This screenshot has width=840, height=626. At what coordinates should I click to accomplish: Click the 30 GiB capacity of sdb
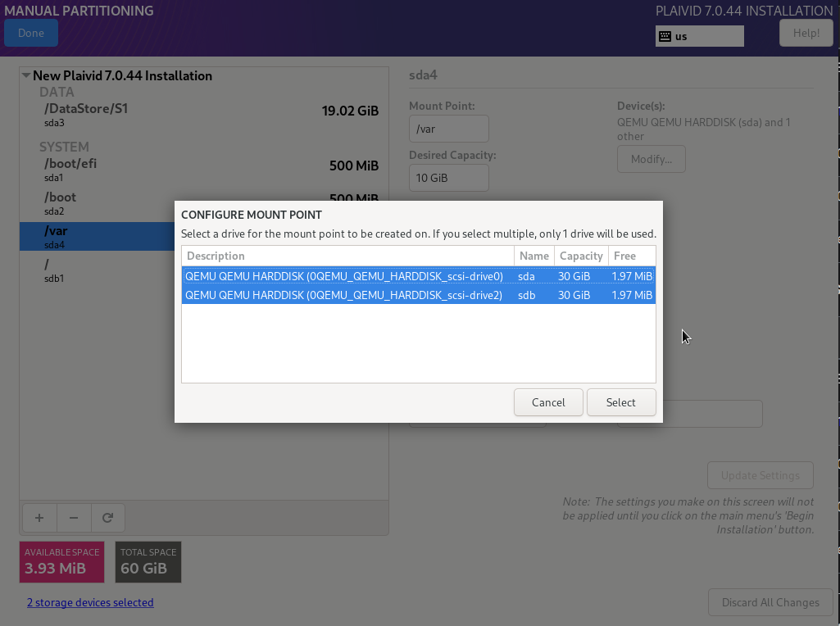[x=574, y=295]
